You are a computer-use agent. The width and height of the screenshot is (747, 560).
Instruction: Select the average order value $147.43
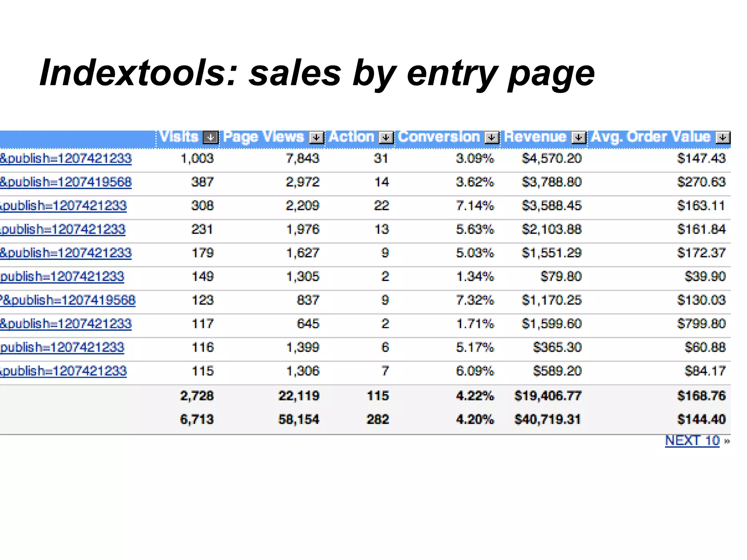pos(701,159)
